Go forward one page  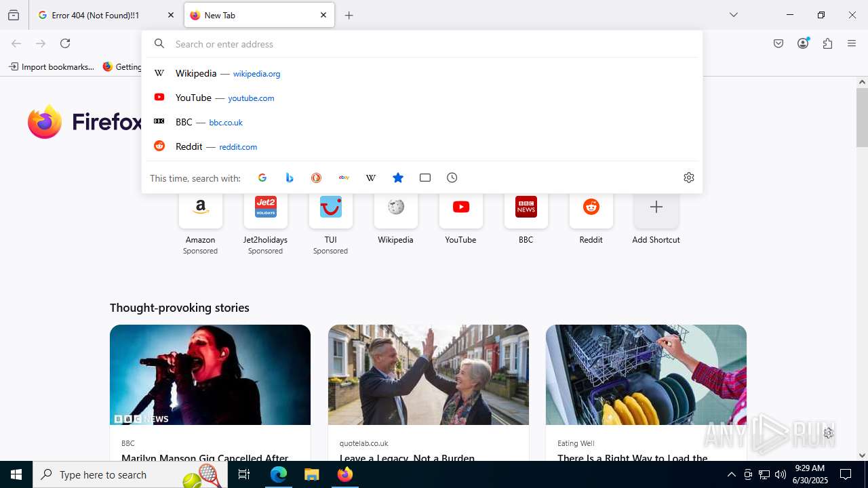click(x=41, y=43)
